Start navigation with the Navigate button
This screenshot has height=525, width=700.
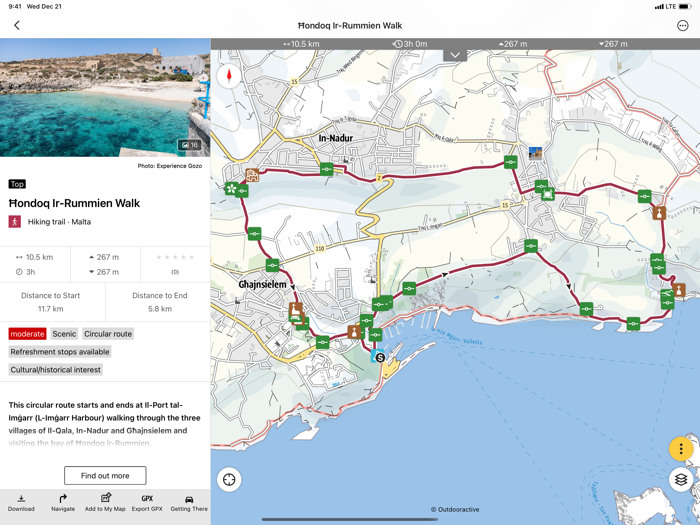[x=63, y=503]
